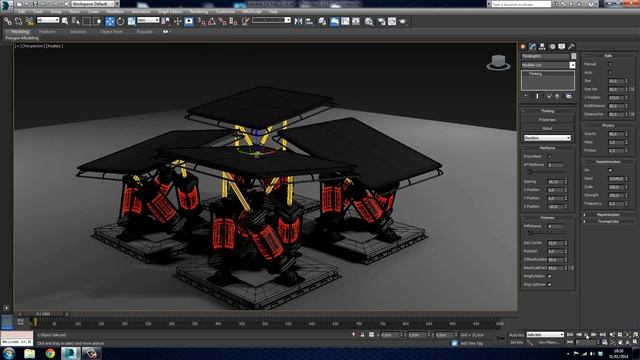Click the object color swatch beside name field
640x360 pixels.
(573, 56)
